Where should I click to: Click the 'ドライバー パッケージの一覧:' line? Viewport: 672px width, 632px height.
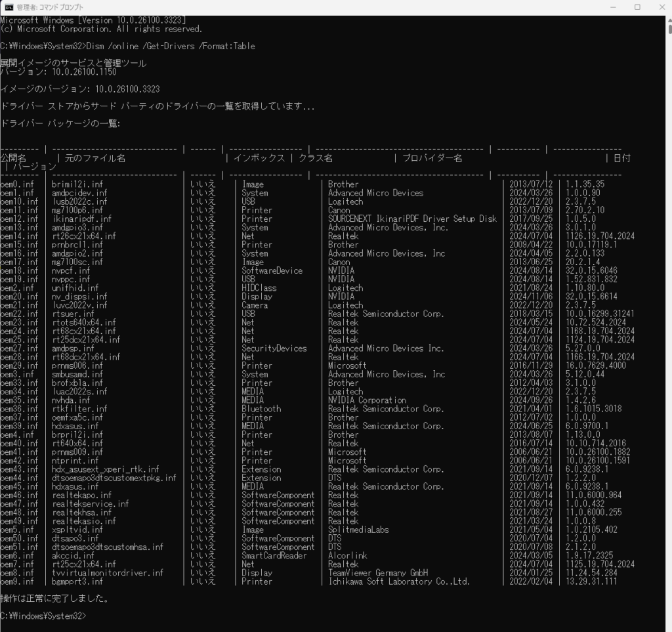click(x=60, y=124)
